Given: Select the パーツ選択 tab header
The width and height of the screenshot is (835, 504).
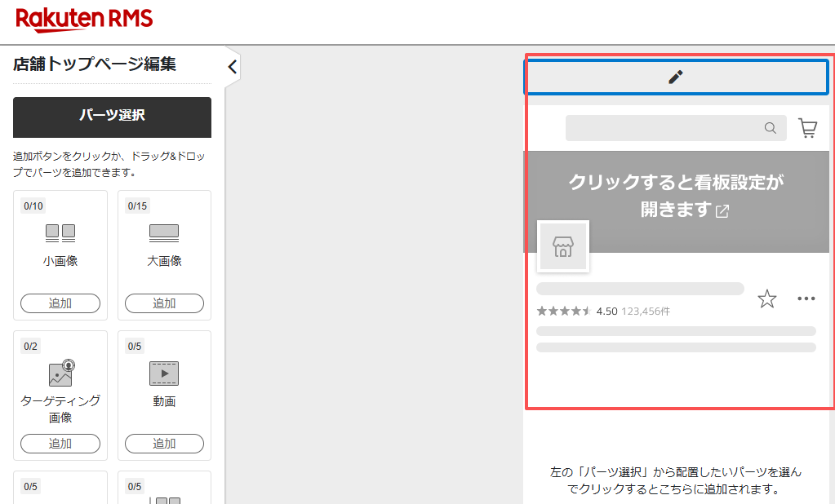Looking at the screenshot, I should 112,117.
